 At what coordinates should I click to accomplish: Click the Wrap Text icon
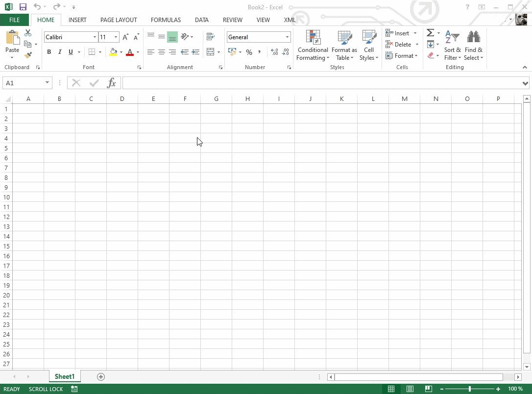pyautogui.click(x=211, y=37)
